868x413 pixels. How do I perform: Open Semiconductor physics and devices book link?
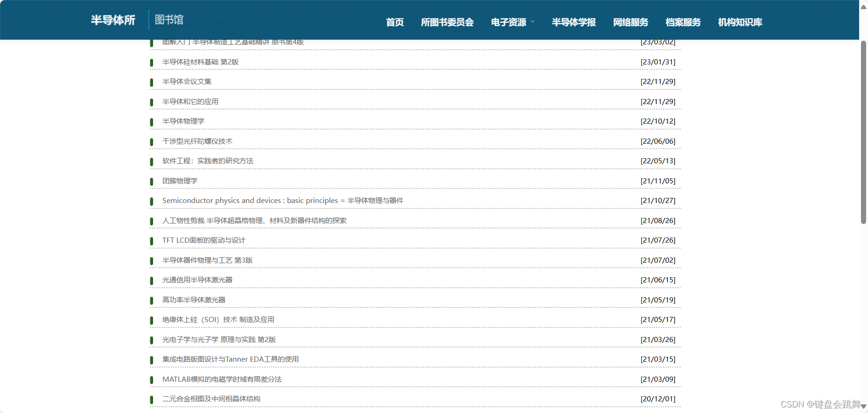pos(283,200)
